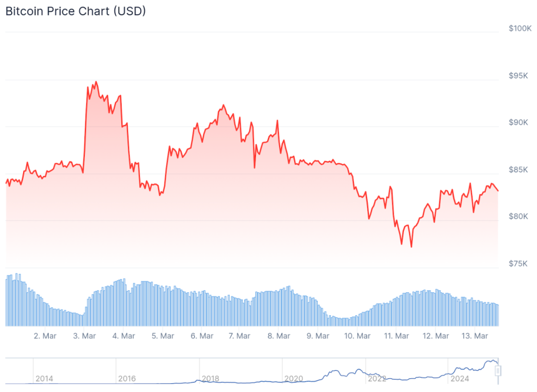The width and height of the screenshot is (537, 392).
Task: Click the 2016 label in the navigator
Action: (127, 378)
